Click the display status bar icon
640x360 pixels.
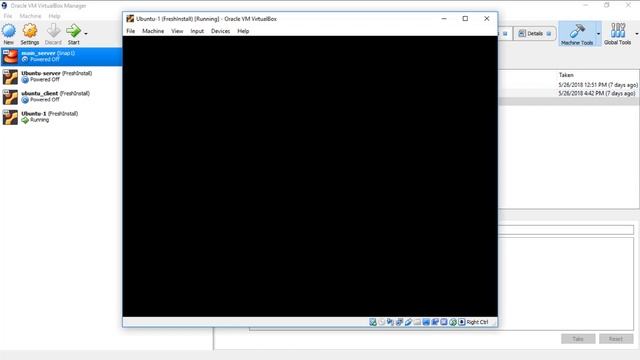(x=426, y=322)
